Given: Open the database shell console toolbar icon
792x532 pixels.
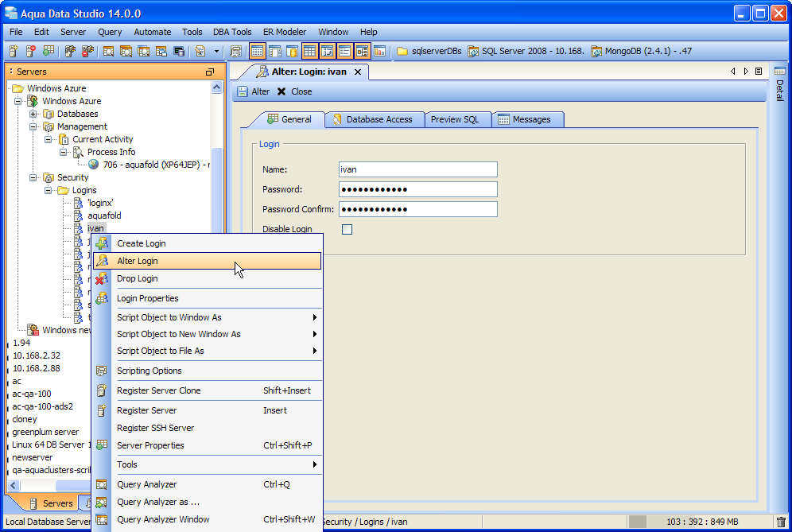Looking at the screenshot, I should [179, 51].
